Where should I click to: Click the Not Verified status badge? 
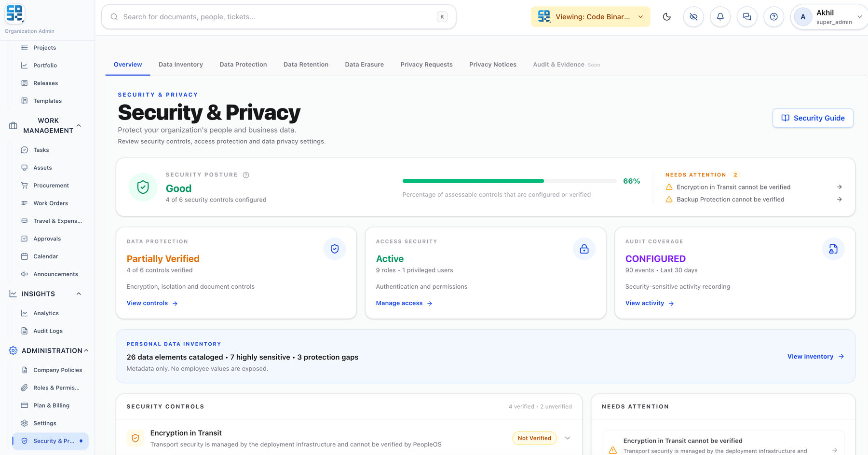click(x=534, y=438)
